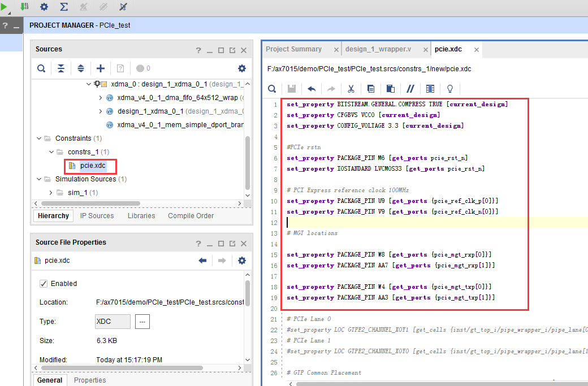This screenshot has width=588, height=386.
Task: Open help for the Sources panel
Action: coord(198,50)
